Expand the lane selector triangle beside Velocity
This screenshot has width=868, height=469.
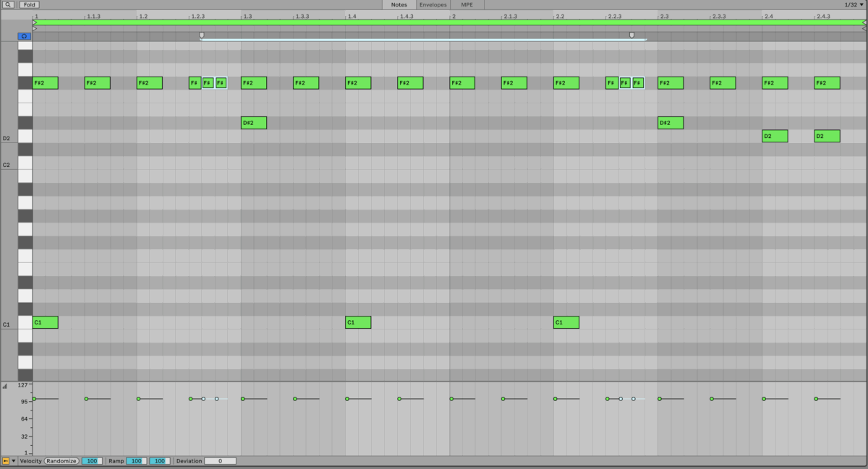pos(14,461)
